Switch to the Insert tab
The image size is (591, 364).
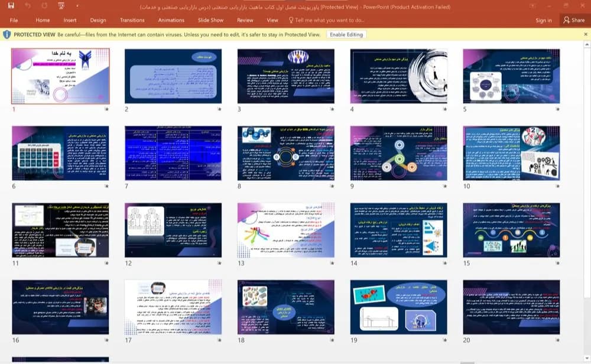[x=70, y=20]
